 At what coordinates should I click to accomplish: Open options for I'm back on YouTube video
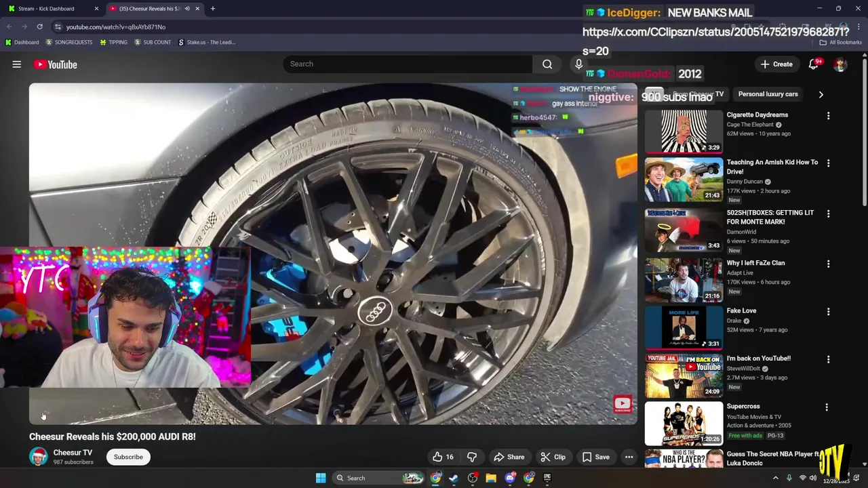[828, 359]
